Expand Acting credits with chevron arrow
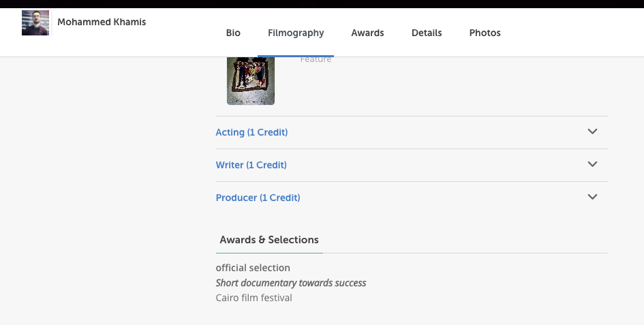This screenshot has height=325, width=644. coord(592,131)
